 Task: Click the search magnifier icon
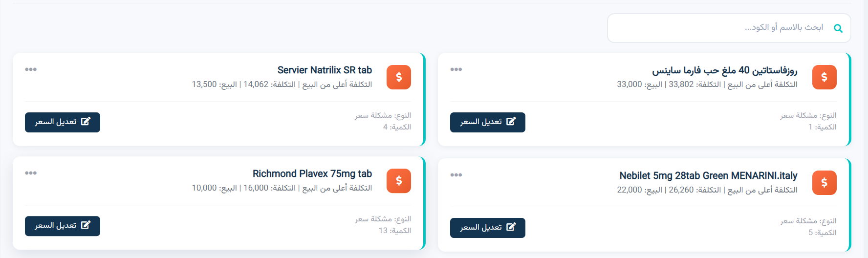point(838,28)
